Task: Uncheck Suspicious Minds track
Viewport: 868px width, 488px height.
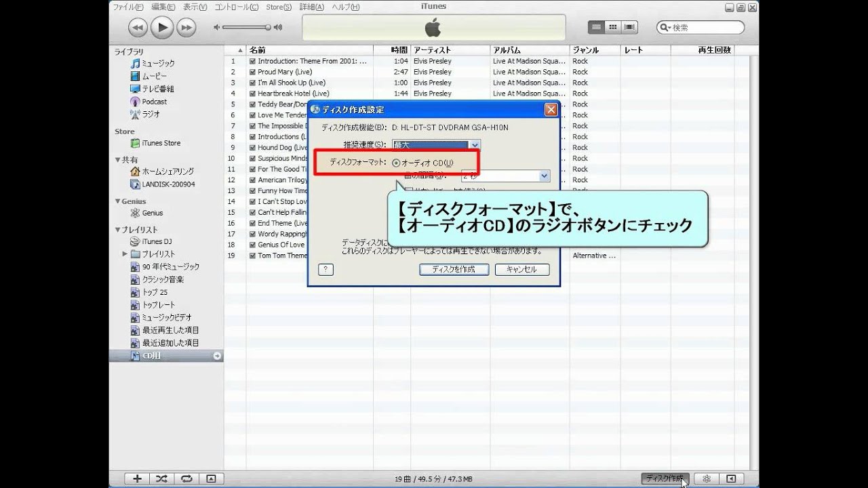Action: pos(252,159)
